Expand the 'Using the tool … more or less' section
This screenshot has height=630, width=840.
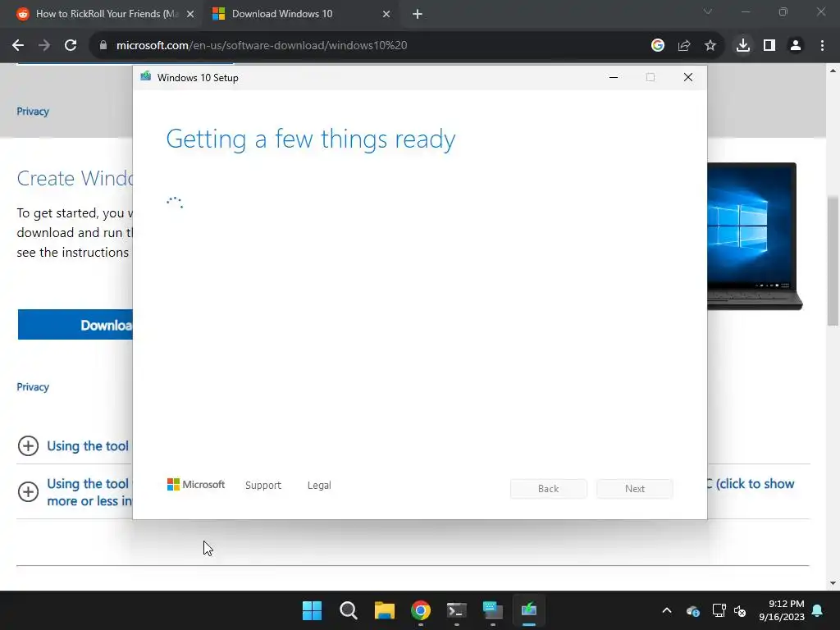click(28, 492)
